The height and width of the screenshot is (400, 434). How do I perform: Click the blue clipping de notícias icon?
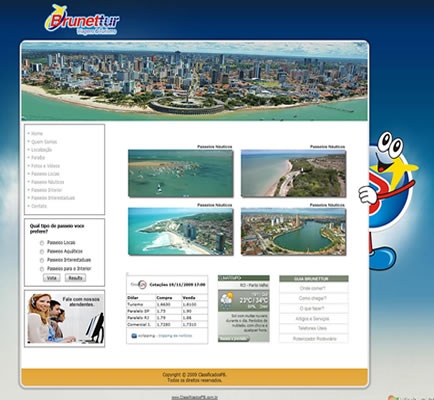coord(134,336)
